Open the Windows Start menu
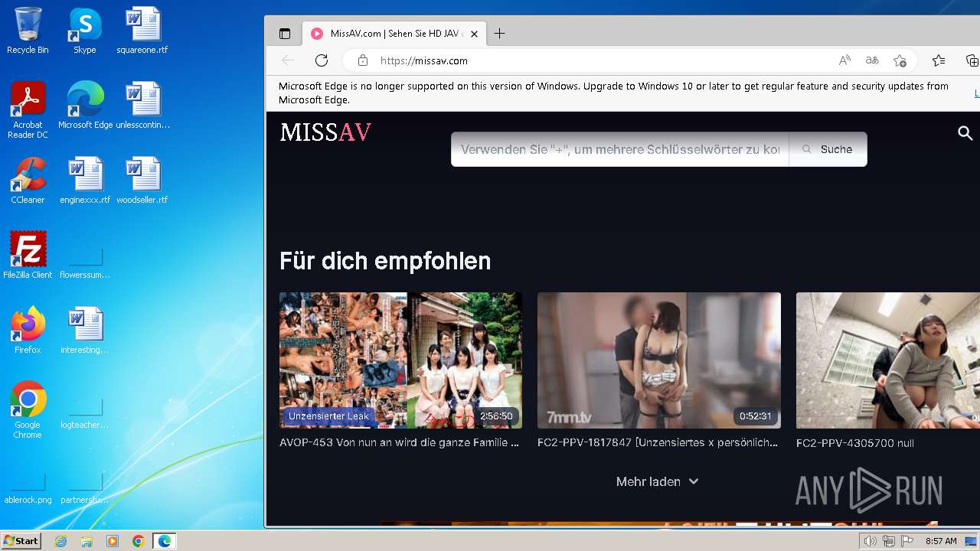This screenshot has width=980, height=551. [21, 541]
